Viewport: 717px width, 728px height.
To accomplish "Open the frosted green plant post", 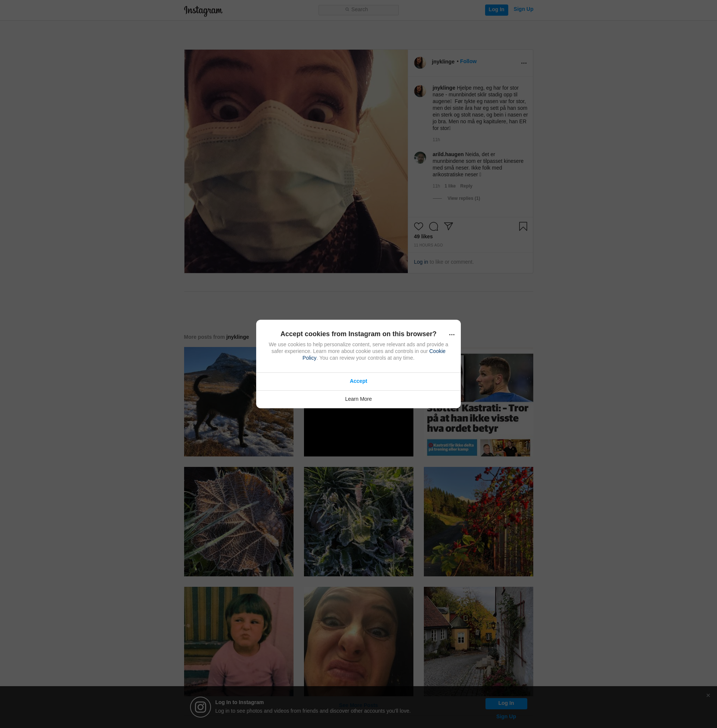I will click(358, 521).
